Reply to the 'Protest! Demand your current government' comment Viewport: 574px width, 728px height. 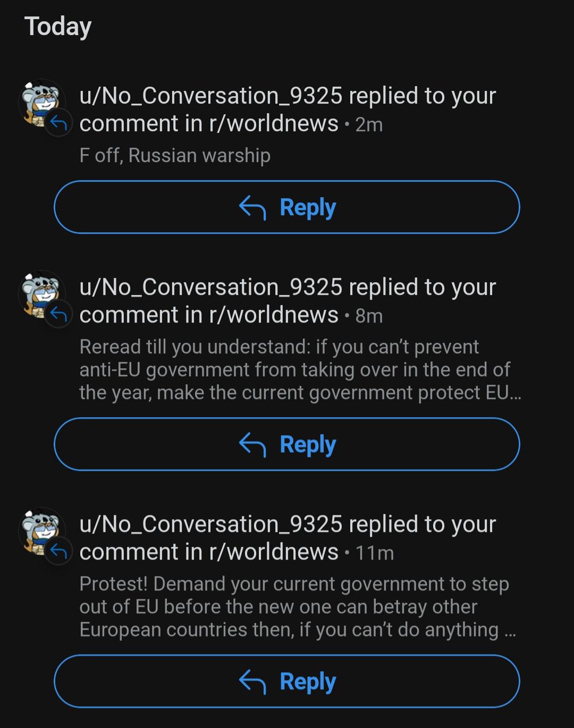pyautogui.click(x=287, y=681)
